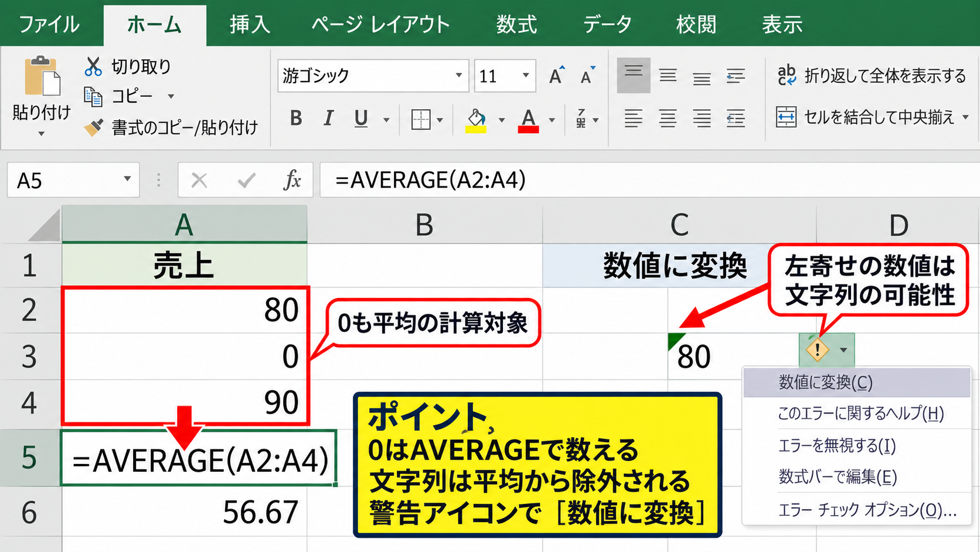Increase font size with the larger A

click(x=556, y=76)
